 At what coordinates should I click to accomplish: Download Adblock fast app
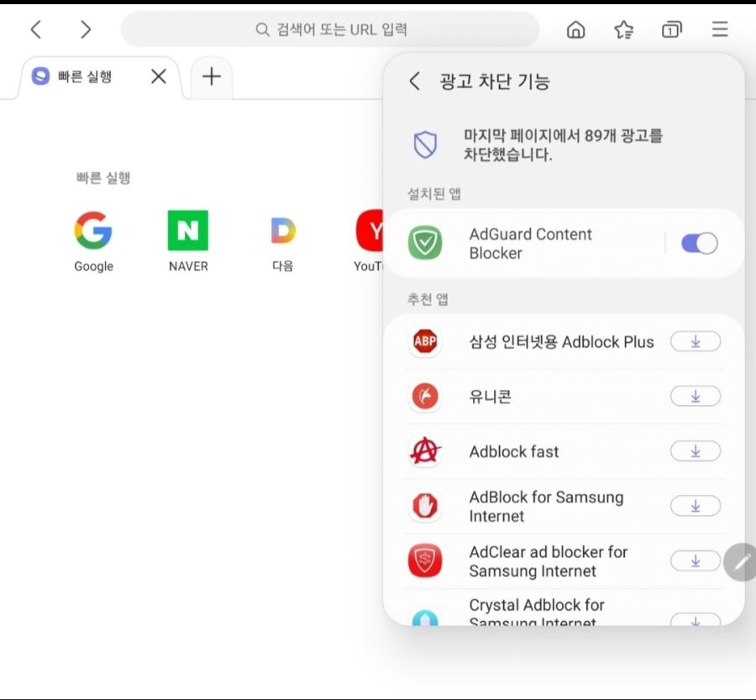tap(696, 451)
